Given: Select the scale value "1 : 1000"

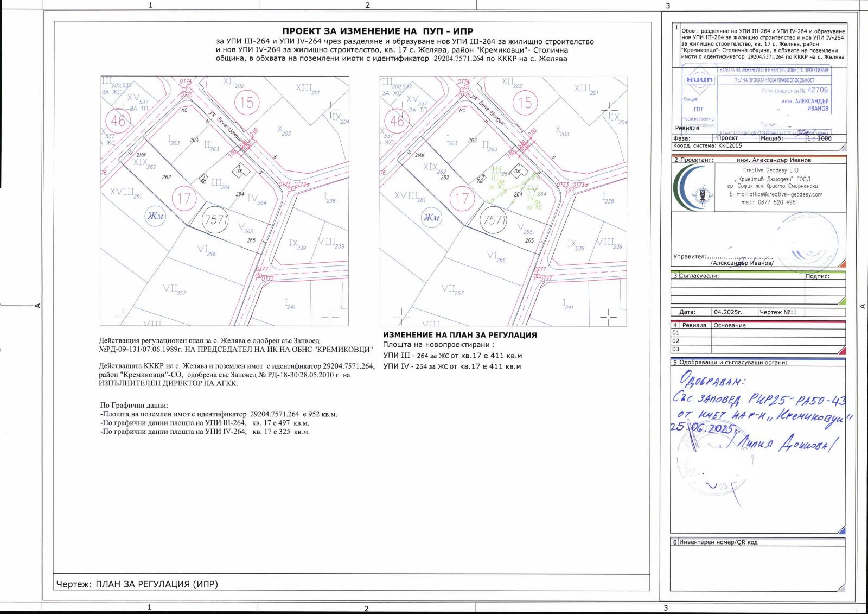Looking at the screenshot, I should pyautogui.click(x=819, y=138).
